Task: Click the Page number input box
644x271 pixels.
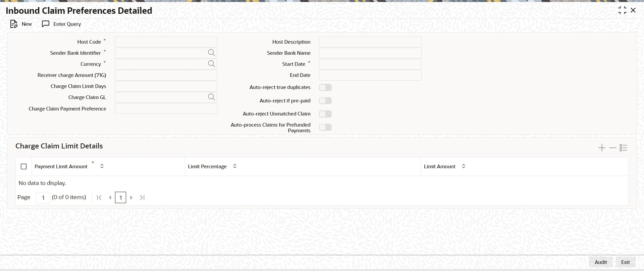Action: (x=43, y=197)
